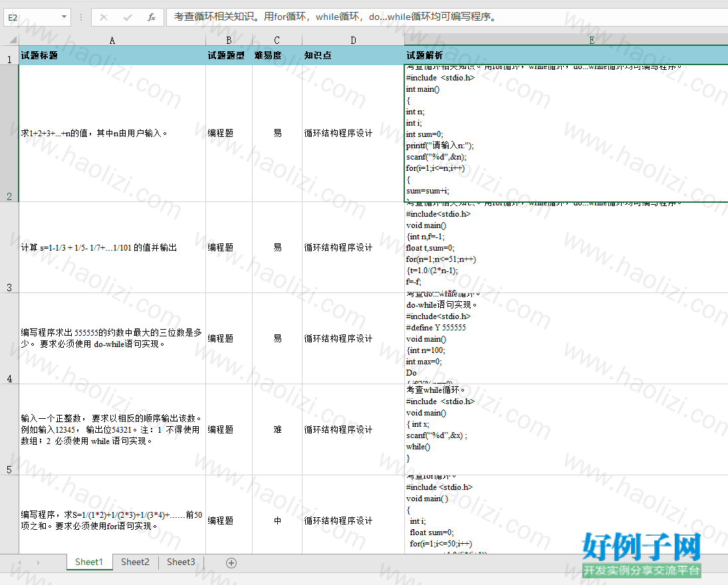Add a new sheet with plus icon
728x585 pixels.
(231, 562)
